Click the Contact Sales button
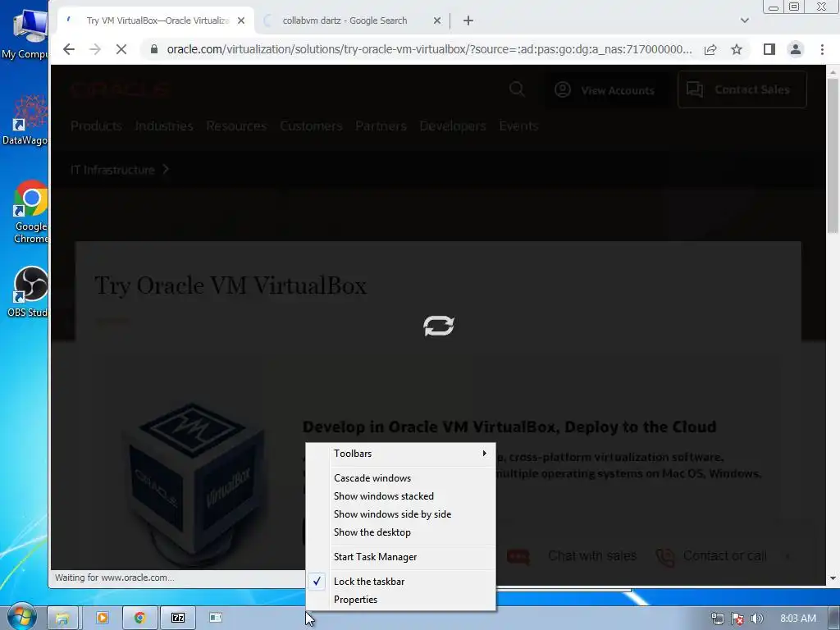840x630 pixels. [x=742, y=89]
